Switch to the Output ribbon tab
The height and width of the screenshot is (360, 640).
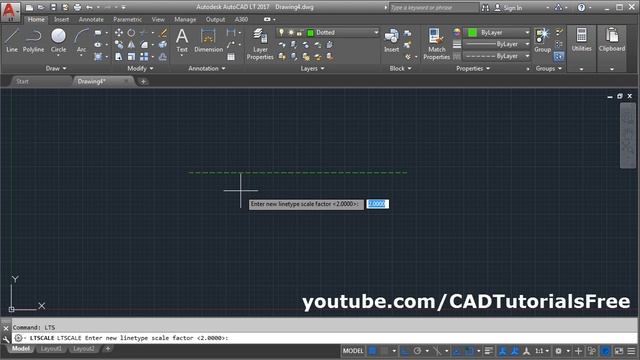coord(215,19)
